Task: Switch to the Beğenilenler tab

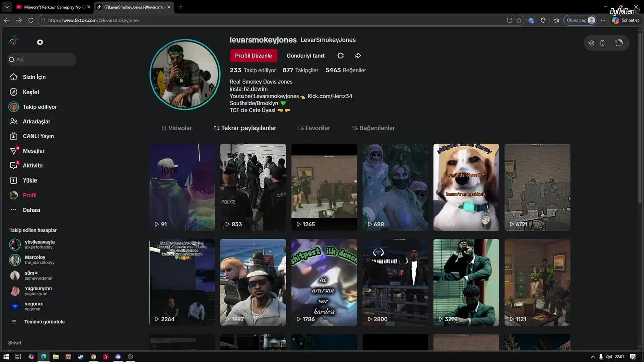Action: [373, 128]
